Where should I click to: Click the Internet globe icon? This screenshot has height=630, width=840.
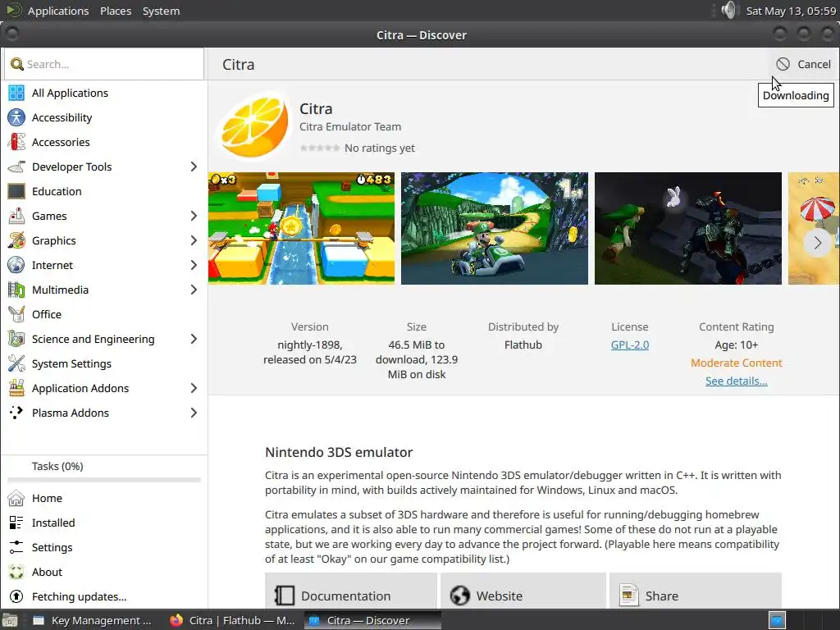coord(16,265)
